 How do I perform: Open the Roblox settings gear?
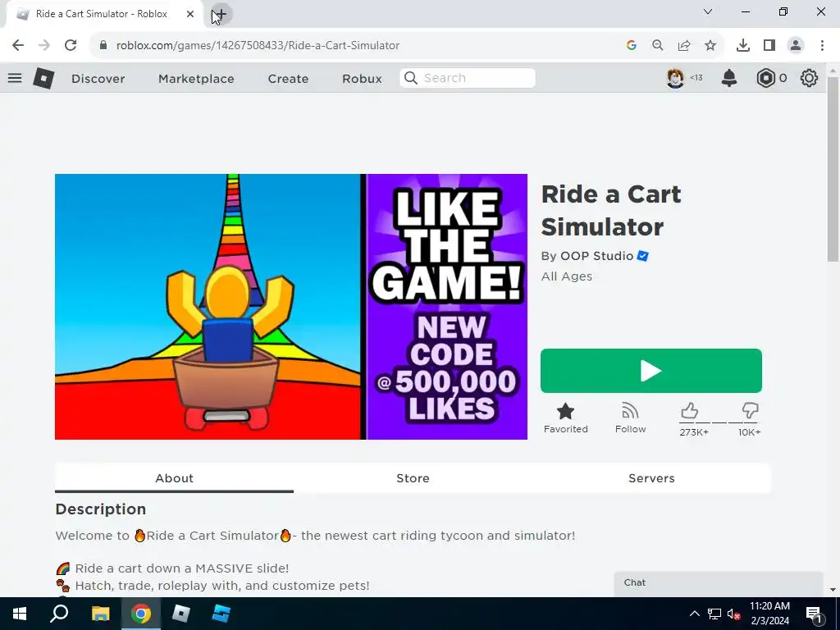coord(809,78)
